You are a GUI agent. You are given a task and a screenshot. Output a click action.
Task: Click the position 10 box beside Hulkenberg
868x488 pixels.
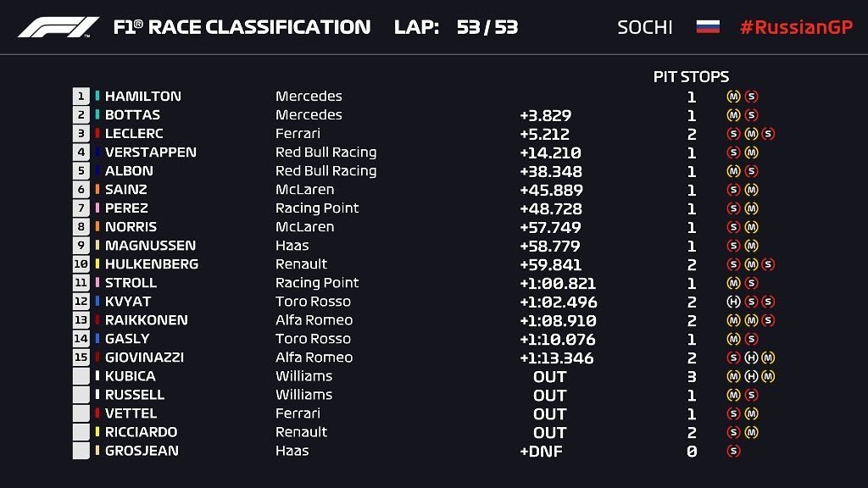(x=81, y=264)
